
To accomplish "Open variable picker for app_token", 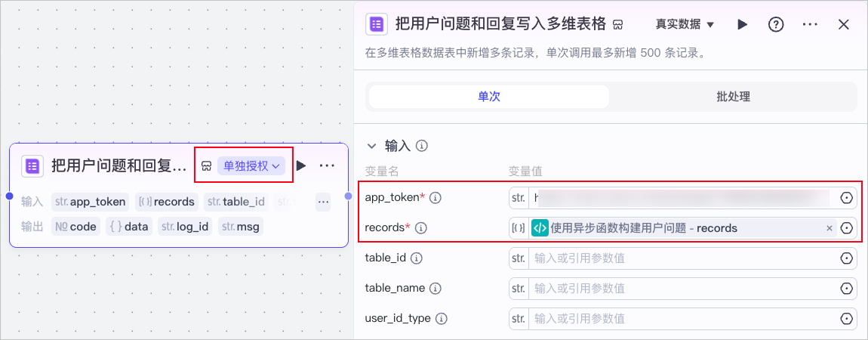I will point(846,198).
